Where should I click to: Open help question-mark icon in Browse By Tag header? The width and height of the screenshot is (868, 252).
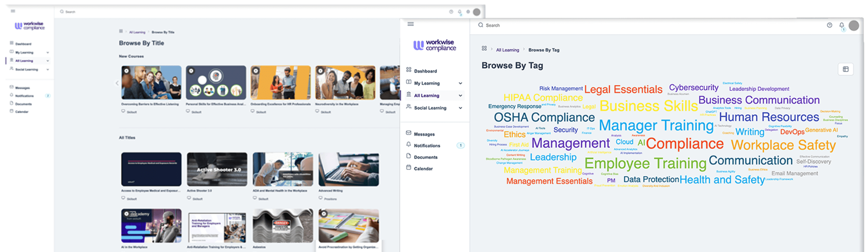pos(830,25)
